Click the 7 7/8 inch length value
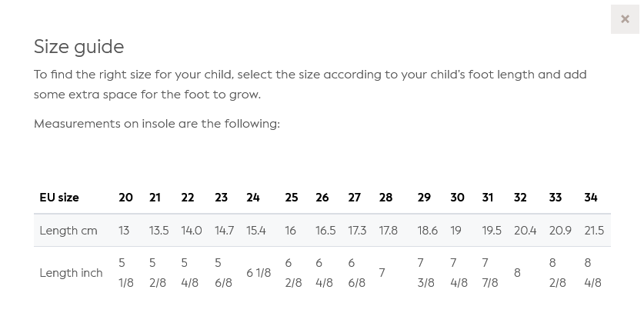 point(489,273)
